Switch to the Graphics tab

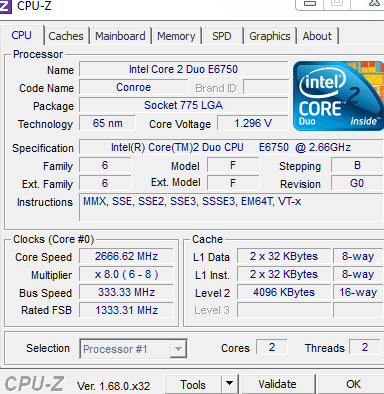tap(270, 36)
